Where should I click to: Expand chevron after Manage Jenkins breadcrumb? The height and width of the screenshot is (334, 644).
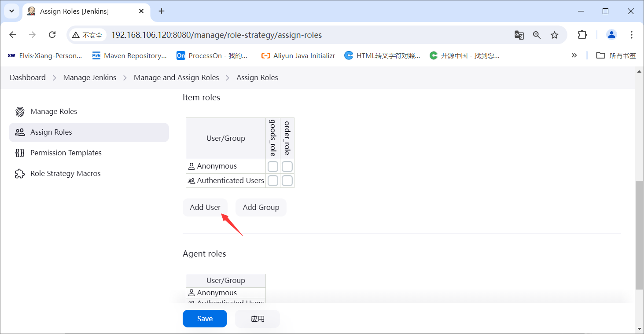(125, 78)
